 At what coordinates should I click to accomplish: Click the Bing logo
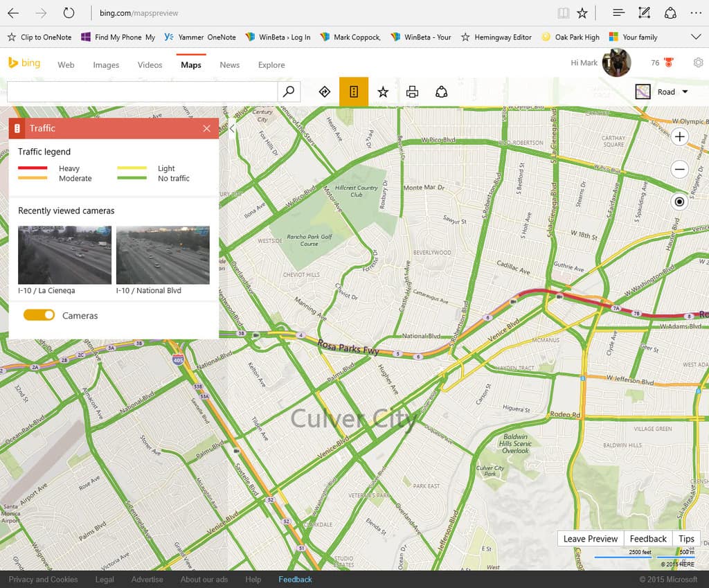[24, 63]
